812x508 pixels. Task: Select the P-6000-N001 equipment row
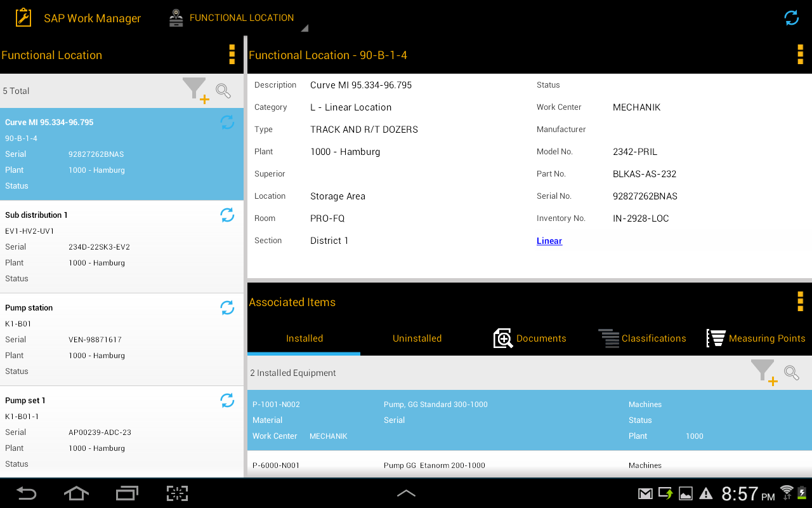point(444,465)
